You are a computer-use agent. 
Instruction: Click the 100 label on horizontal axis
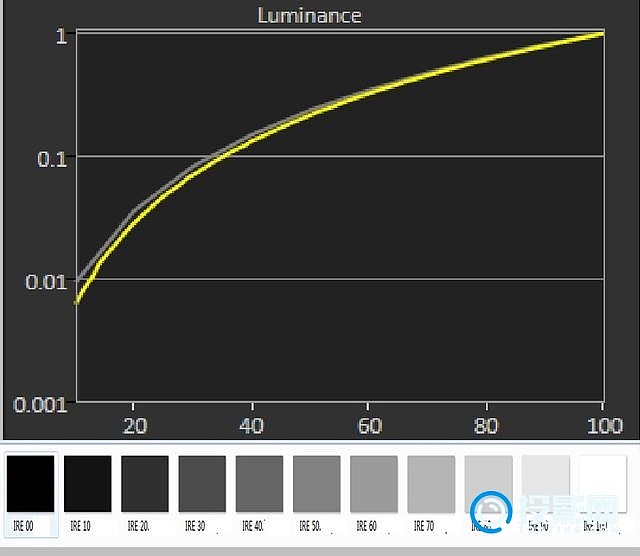(601, 425)
